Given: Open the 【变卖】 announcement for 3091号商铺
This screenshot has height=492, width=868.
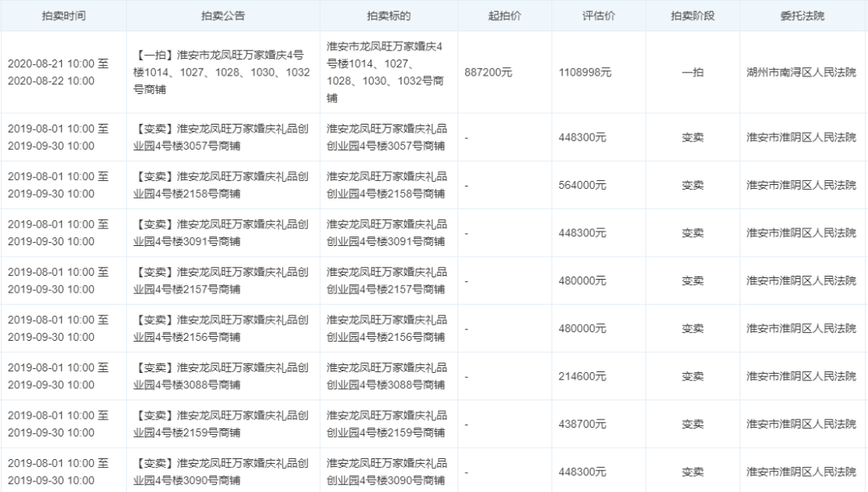Looking at the screenshot, I should (x=220, y=233).
